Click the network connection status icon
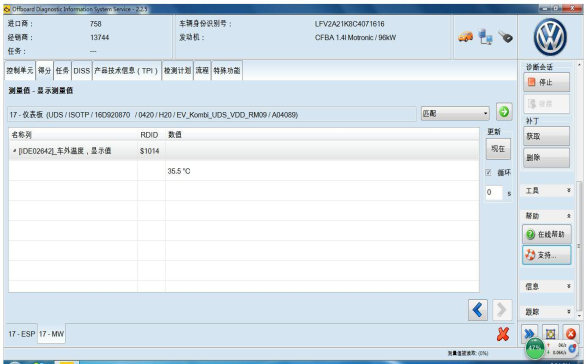587x364 pixels. (x=486, y=37)
